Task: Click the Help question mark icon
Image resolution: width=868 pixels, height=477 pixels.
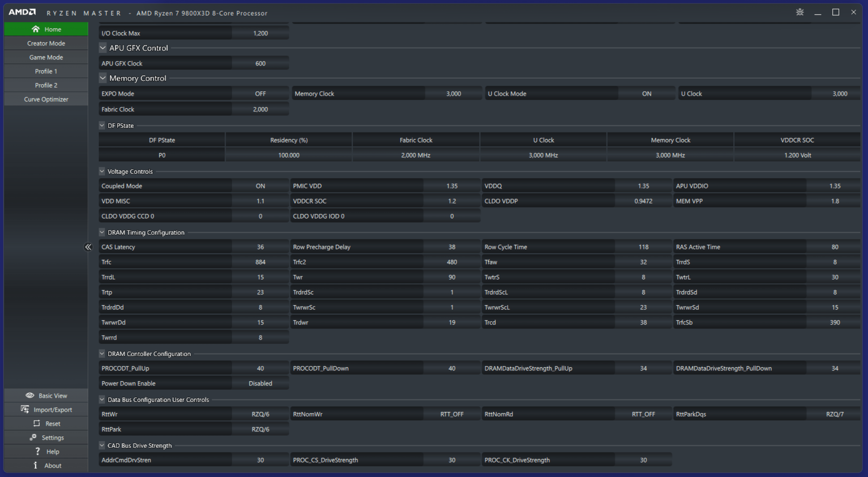Action: point(37,451)
